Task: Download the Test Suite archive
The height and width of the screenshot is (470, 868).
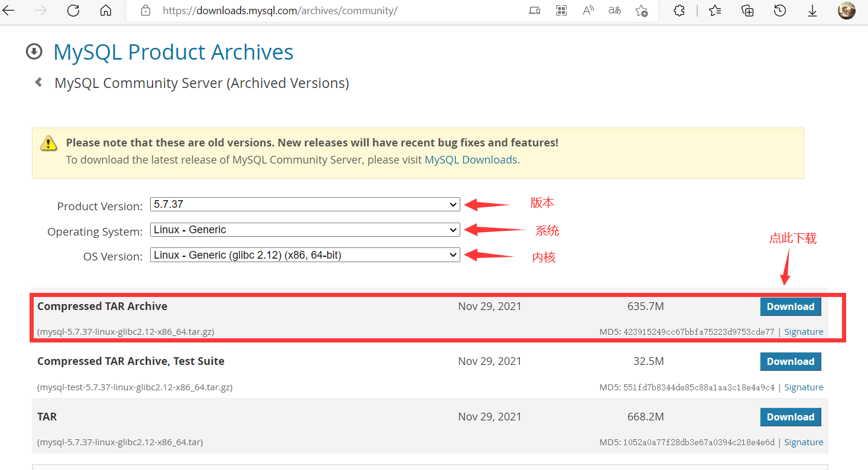Action: [790, 361]
